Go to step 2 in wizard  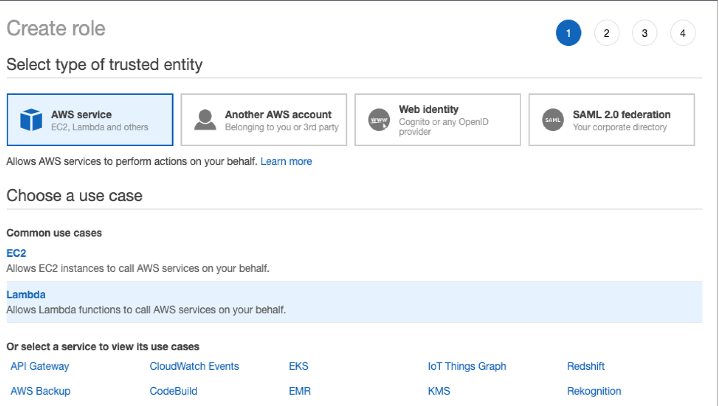(x=607, y=33)
